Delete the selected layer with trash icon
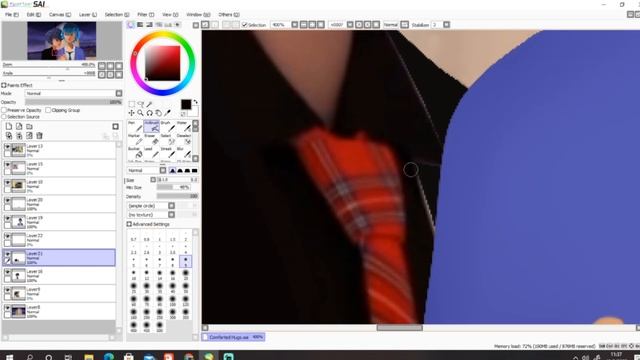 (39, 136)
